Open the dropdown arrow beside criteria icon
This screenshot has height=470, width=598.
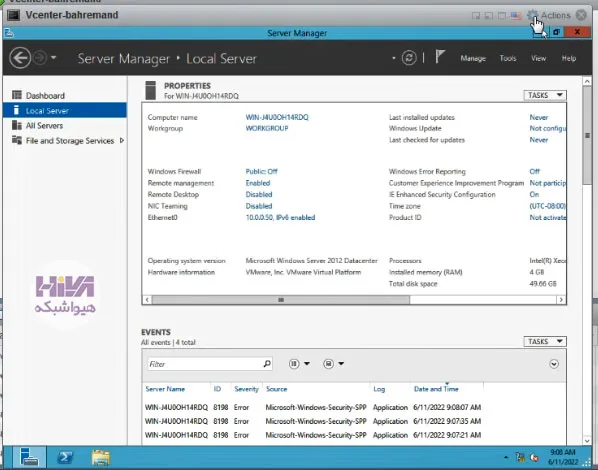pos(307,364)
